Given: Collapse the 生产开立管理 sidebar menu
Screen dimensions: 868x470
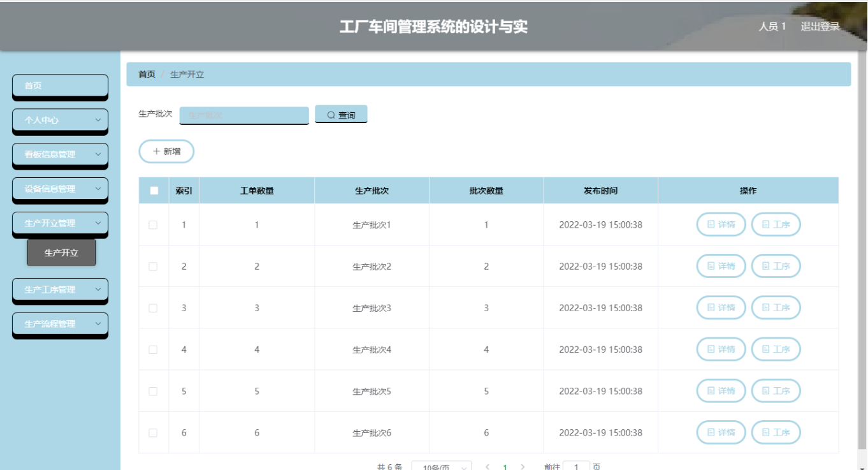Looking at the screenshot, I should (x=61, y=223).
